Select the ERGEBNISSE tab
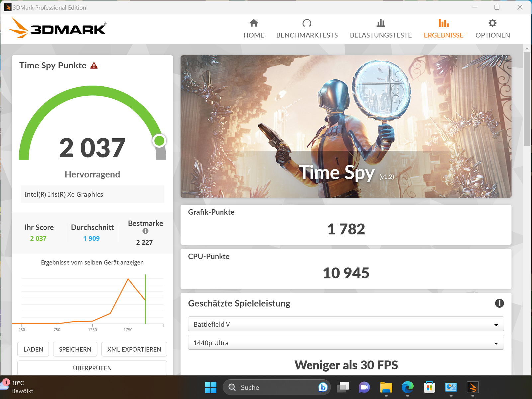Image resolution: width=532 pixels, height=399 pixels. click(443, 29)
